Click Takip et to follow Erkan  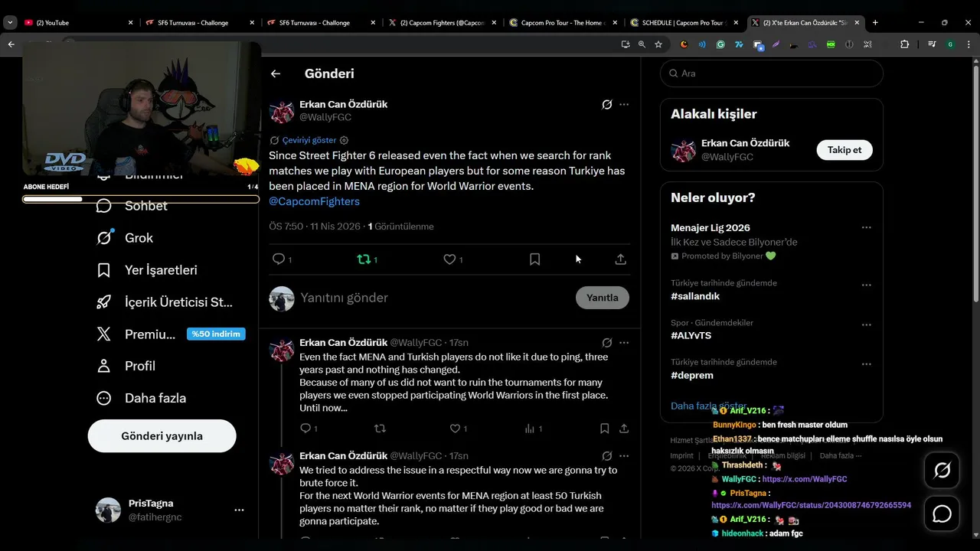click(x=844, y=150)
